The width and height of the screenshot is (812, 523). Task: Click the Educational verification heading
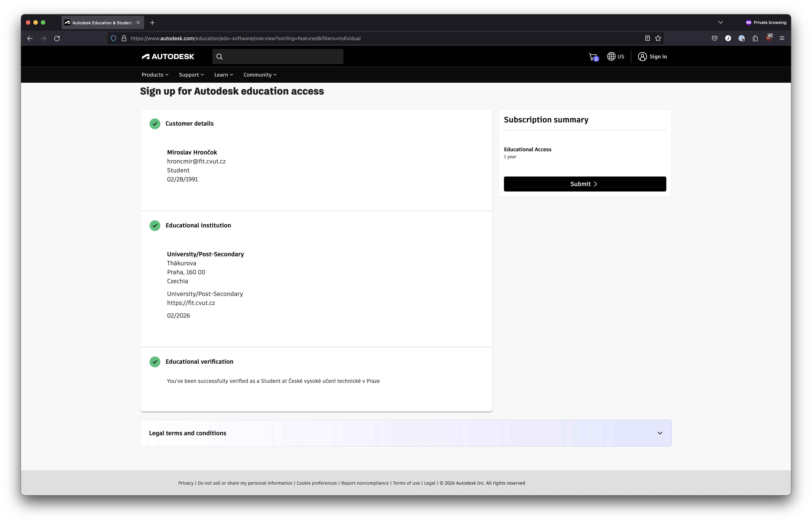tap(199, 362)
